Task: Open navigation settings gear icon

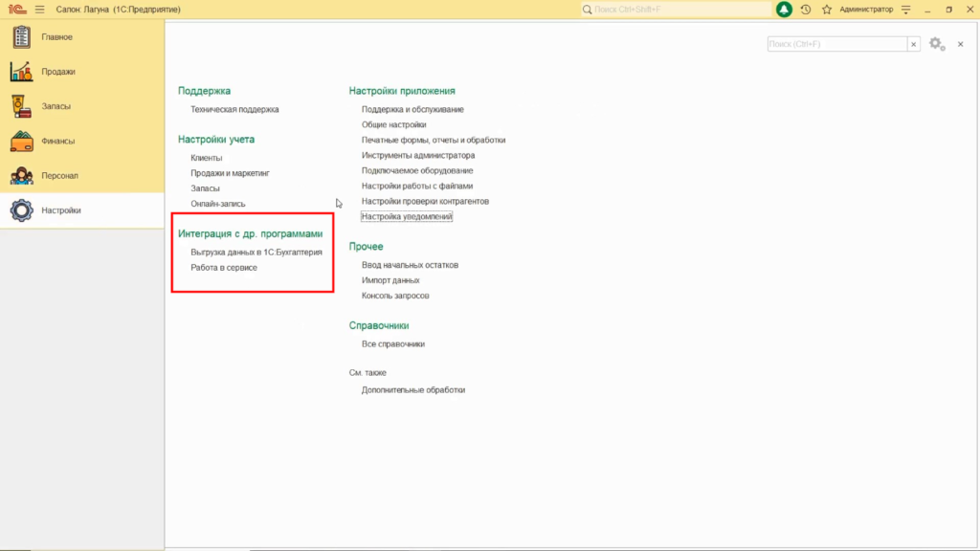Action: pos(936,44)
